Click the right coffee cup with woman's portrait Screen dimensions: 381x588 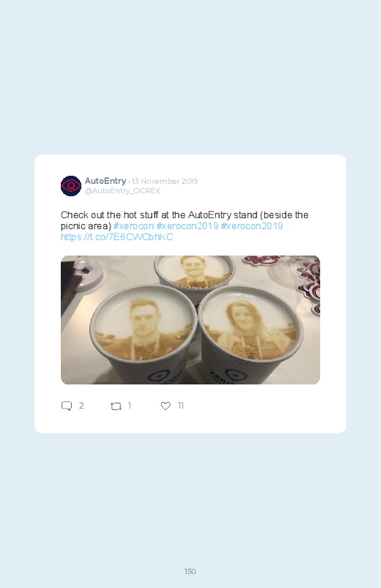click(251, 334)
